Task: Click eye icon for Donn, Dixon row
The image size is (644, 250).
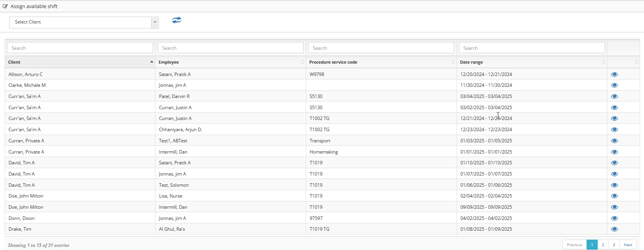Action: [614, 218]
